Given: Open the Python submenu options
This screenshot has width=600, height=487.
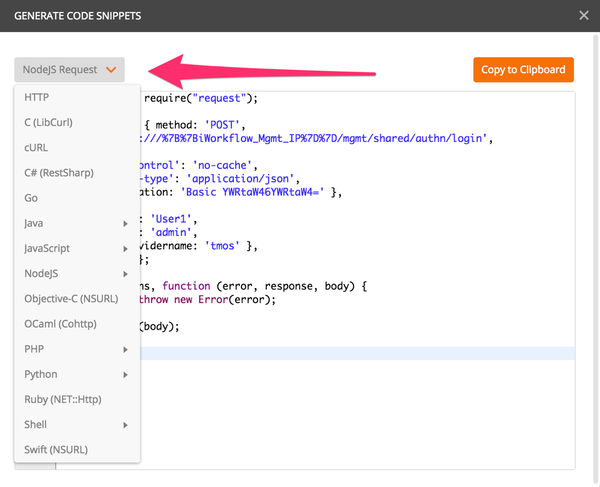Looking at the screenshot, I should click(x=125, y=374).
